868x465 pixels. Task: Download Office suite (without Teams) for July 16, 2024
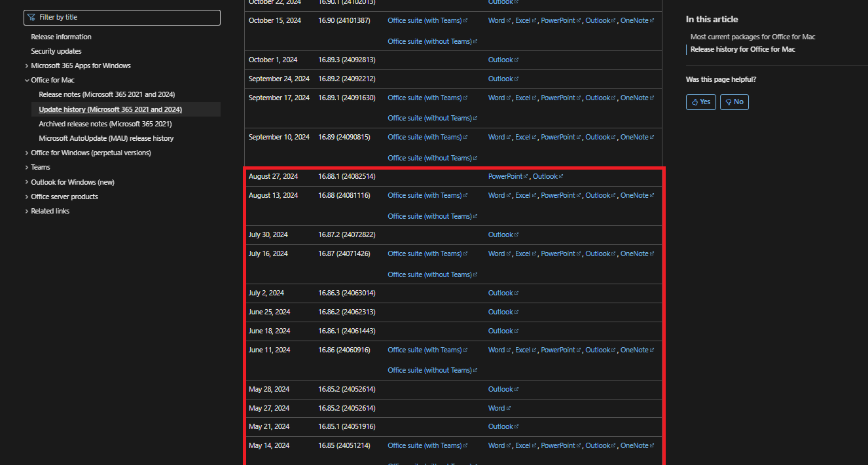click(433, 274)
